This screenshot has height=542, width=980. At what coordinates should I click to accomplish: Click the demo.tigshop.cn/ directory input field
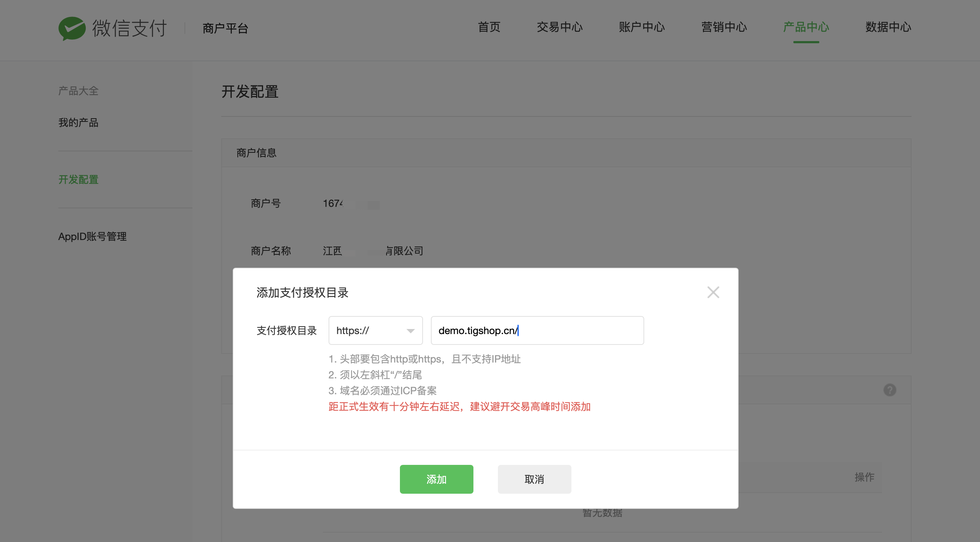point(537,330)
